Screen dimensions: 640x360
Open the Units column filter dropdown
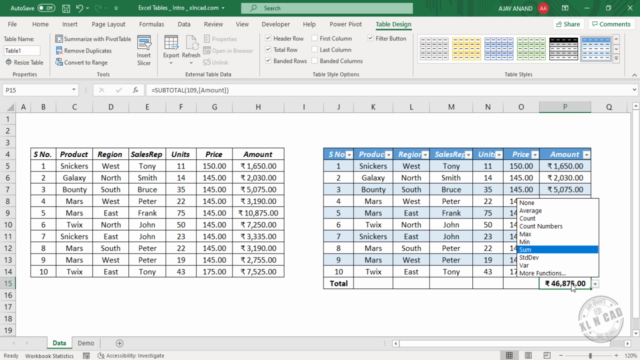coord(499,155)
